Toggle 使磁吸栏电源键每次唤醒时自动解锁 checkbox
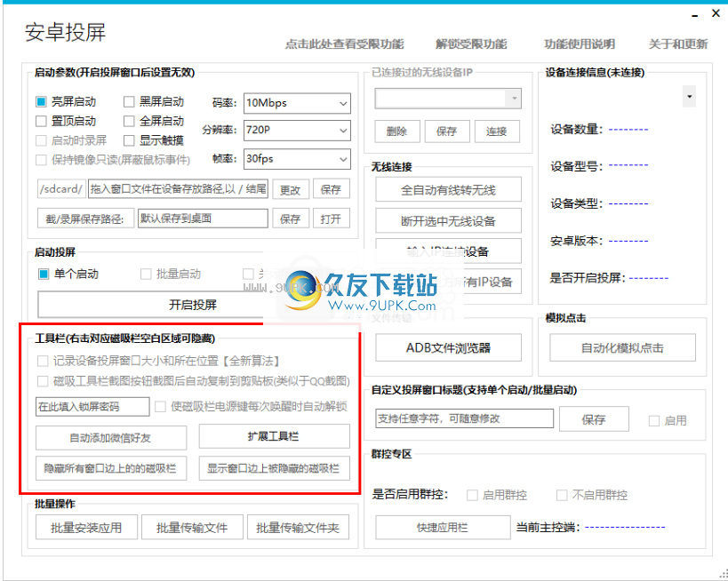The width and height of the screenshot is (728, 581). 160,407
